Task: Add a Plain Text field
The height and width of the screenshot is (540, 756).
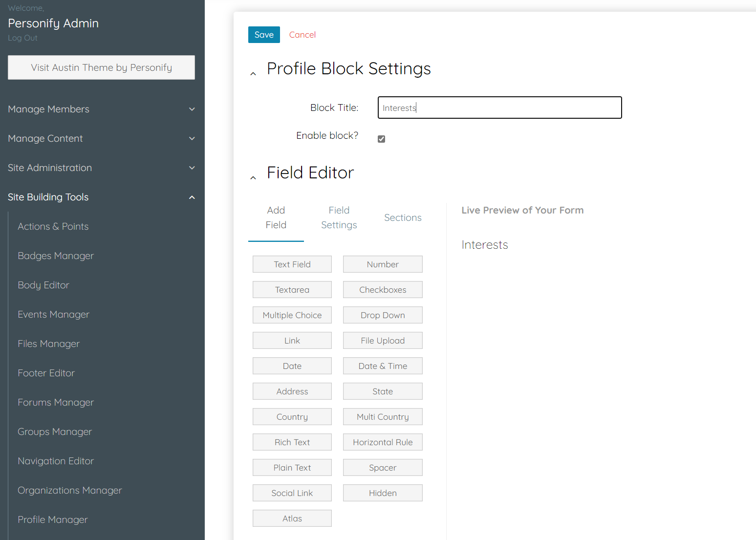Action: click(292, 468)
